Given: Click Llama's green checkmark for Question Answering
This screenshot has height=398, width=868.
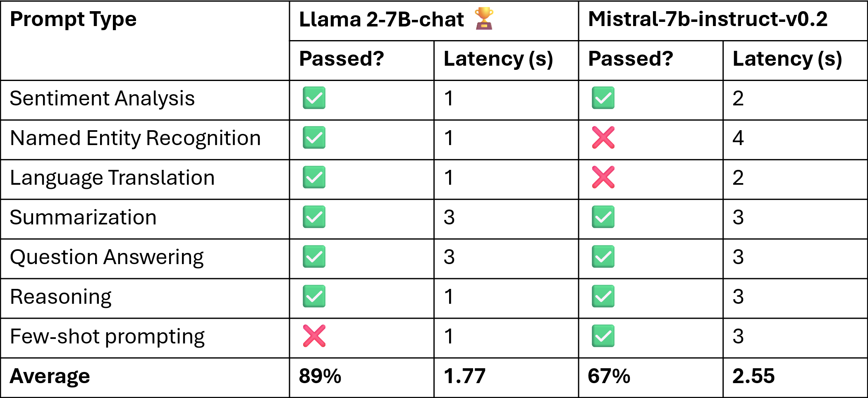Looking at the screenshot, I should pyautogui.click(x=314, y=257).
